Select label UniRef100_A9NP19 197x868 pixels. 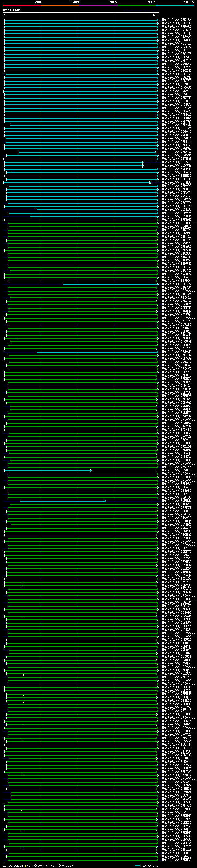pyautogui.click(x=177, y=115)
